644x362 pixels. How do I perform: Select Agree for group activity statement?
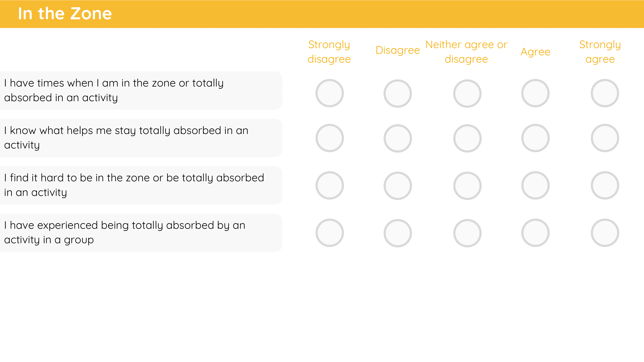(535, 233)
